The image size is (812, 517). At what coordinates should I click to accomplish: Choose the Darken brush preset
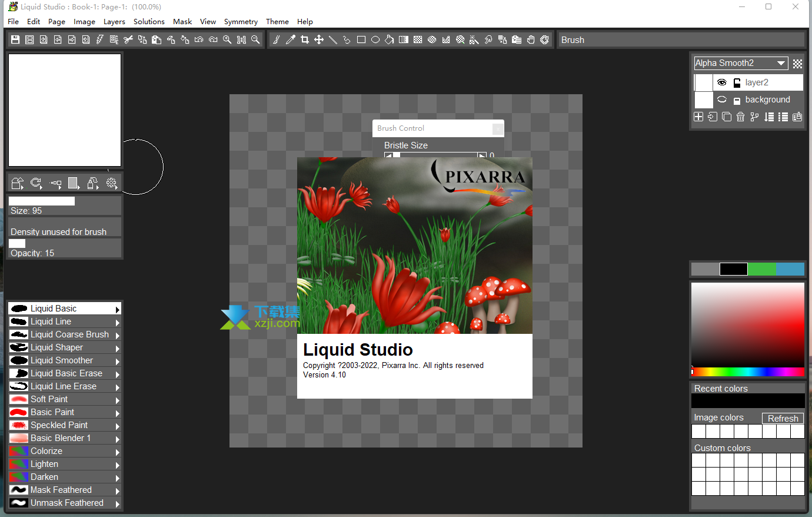point(65,477)
